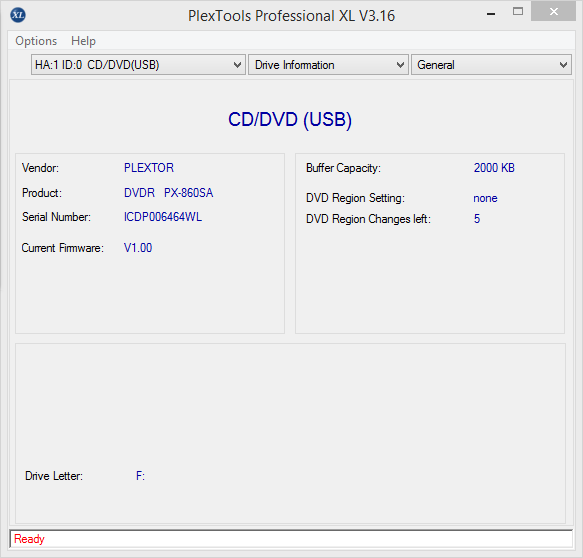
Task: Click the PlexTools XL app icon
Action: pos(18,15)
